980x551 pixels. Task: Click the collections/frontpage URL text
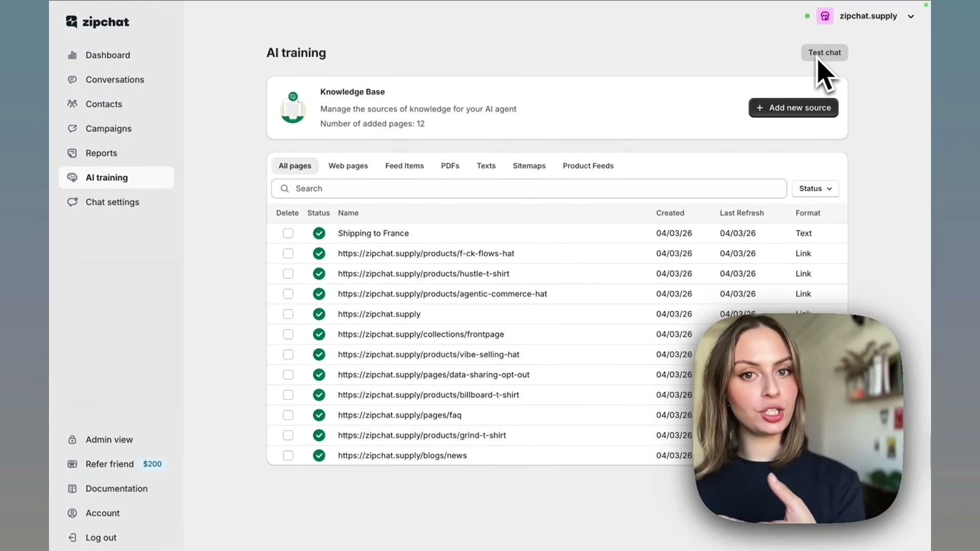click(x=421, y=334)
